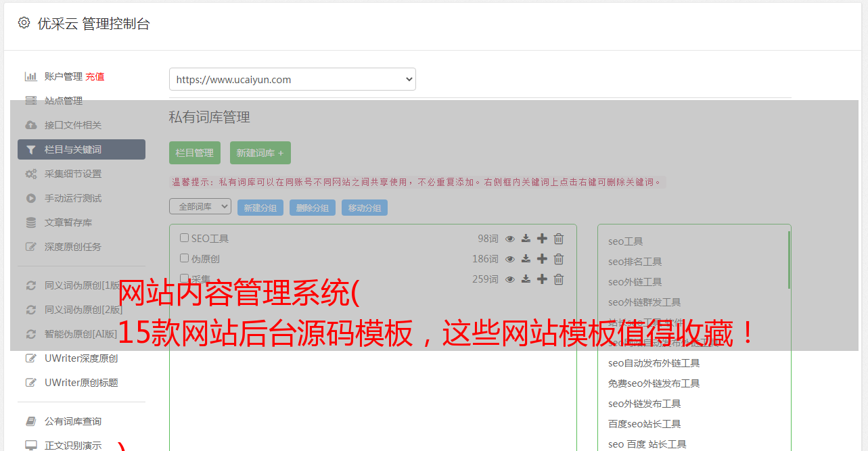
Task: Click the eye icon in 伪原创 row
Action: [510, 259]
